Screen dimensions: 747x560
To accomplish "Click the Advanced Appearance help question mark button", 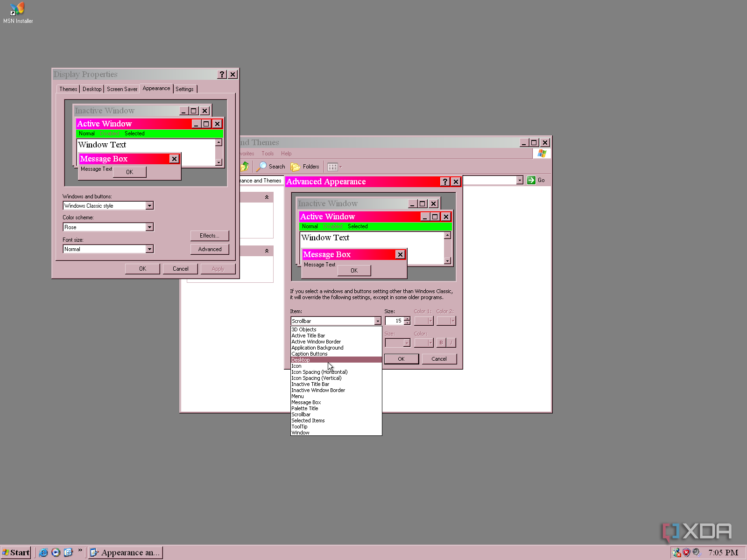I will click(445, 182).
